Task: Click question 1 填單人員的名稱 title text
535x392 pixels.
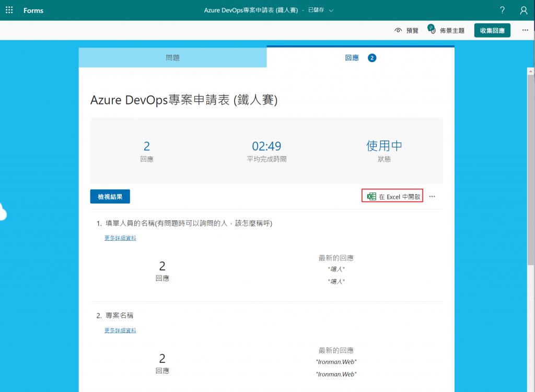Action: point(189,223)
